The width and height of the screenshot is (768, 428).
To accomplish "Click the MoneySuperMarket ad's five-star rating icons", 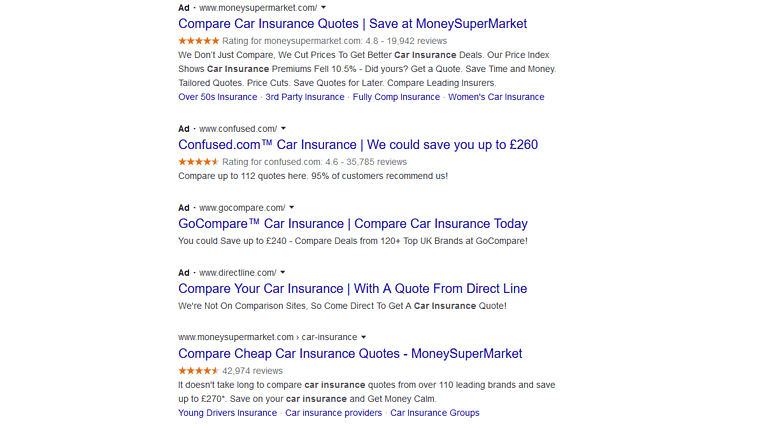I will coord(198,40).
